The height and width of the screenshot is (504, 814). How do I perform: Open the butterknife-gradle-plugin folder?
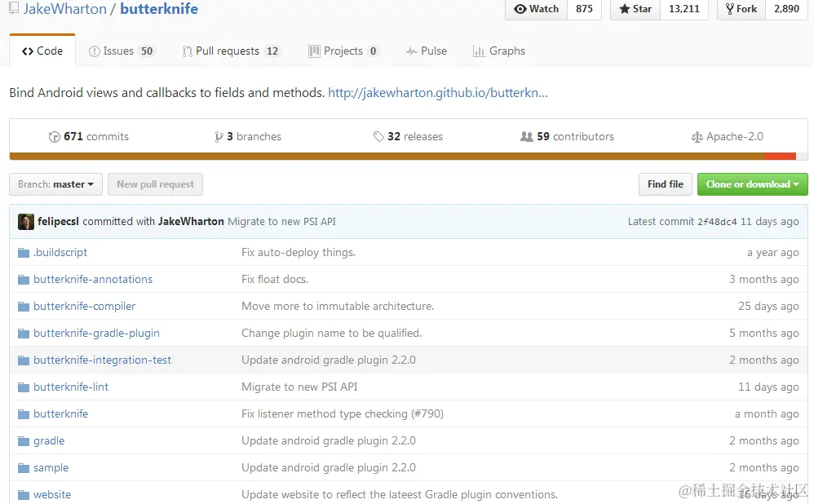point(96,334)
